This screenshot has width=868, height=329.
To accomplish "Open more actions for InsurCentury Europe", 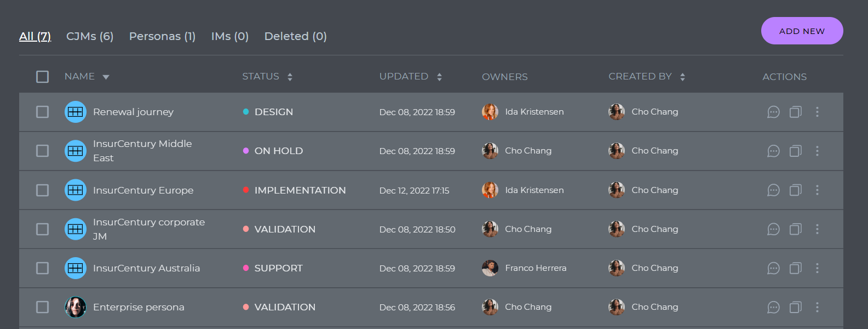I will [817, 190].
